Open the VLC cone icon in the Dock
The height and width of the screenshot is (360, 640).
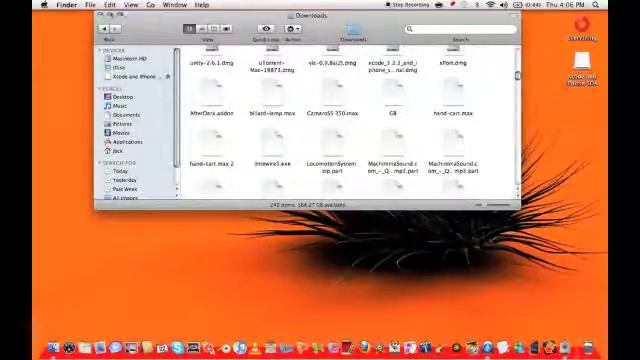pos(256,348)
